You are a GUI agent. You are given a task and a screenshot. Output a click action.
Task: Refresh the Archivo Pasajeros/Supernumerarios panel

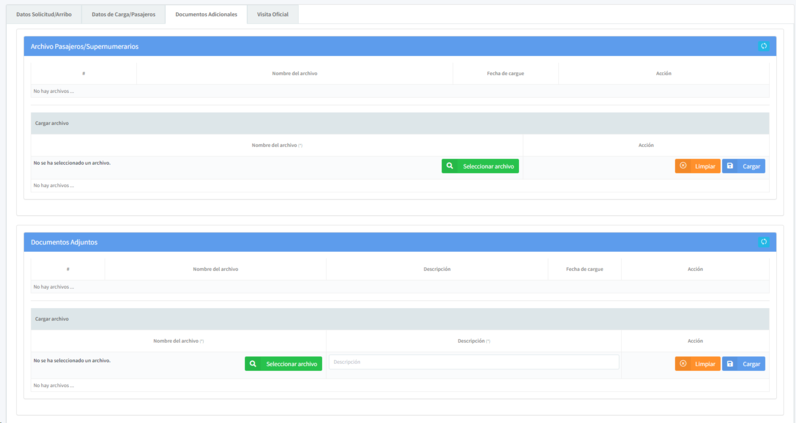763,46
